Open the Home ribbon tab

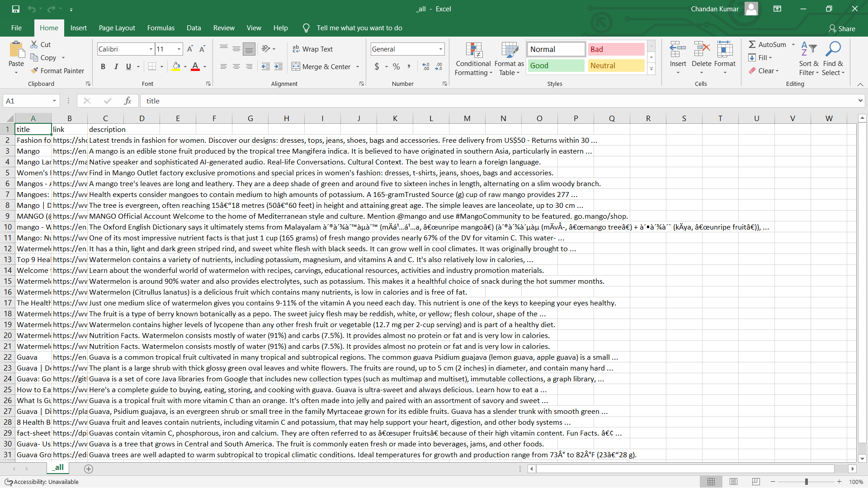pyautogui.click(x=48, y=28)
